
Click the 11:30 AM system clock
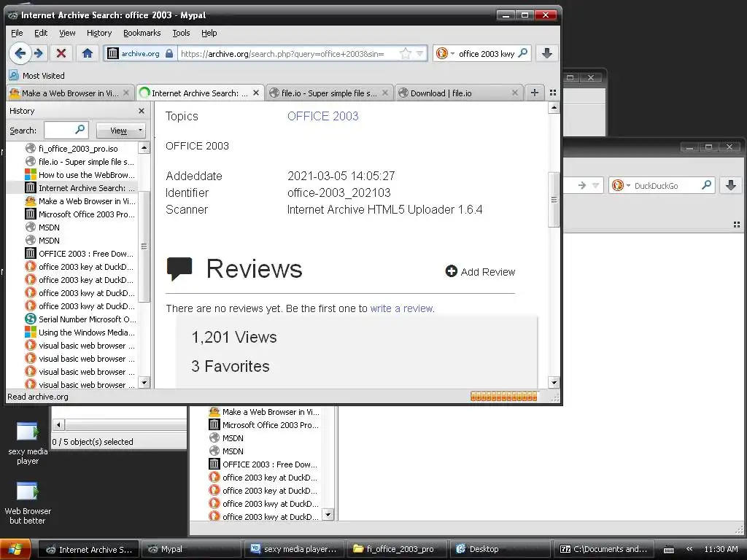click(x=721, y=550)
